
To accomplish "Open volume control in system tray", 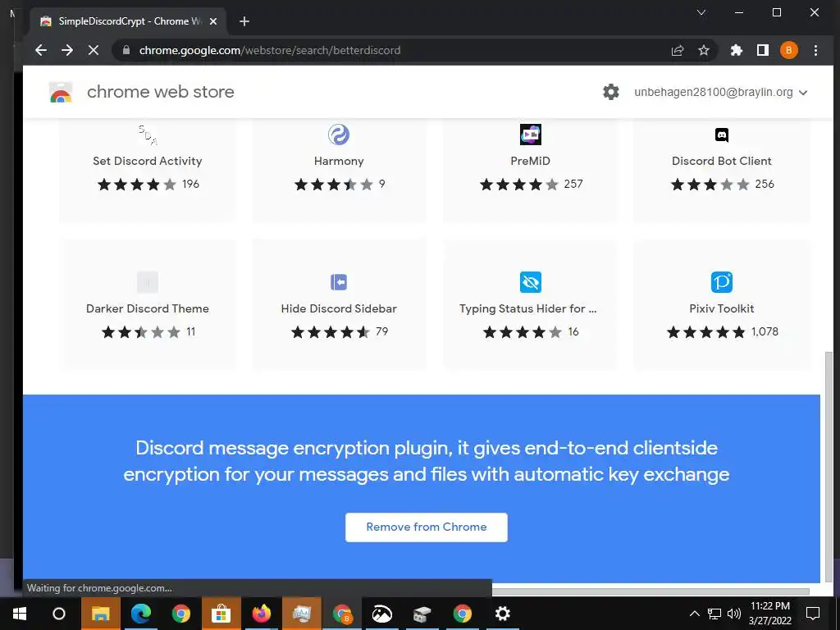I will click(x=734, y=614).
